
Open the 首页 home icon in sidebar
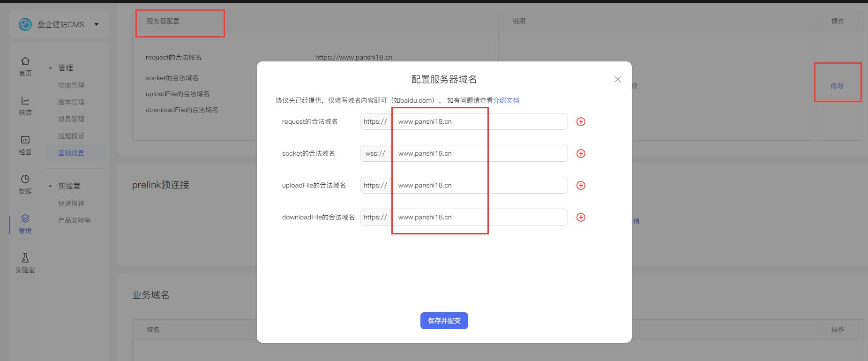25,61
